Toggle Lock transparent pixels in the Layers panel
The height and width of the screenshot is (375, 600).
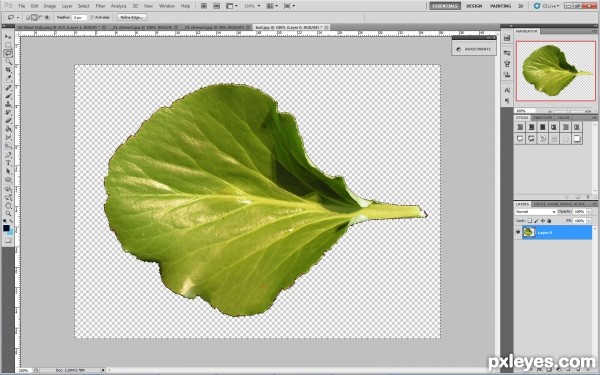tap(530, 221)
